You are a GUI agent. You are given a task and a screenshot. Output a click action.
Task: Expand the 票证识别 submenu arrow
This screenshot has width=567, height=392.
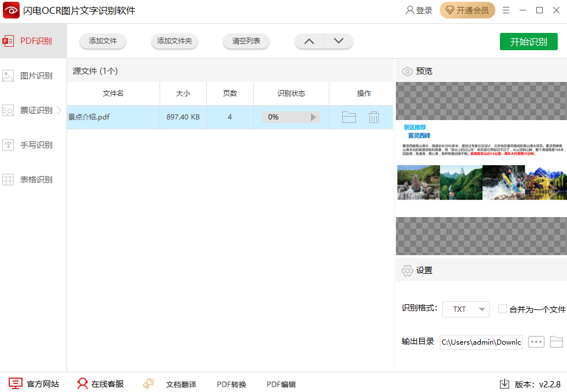(59, 110)
